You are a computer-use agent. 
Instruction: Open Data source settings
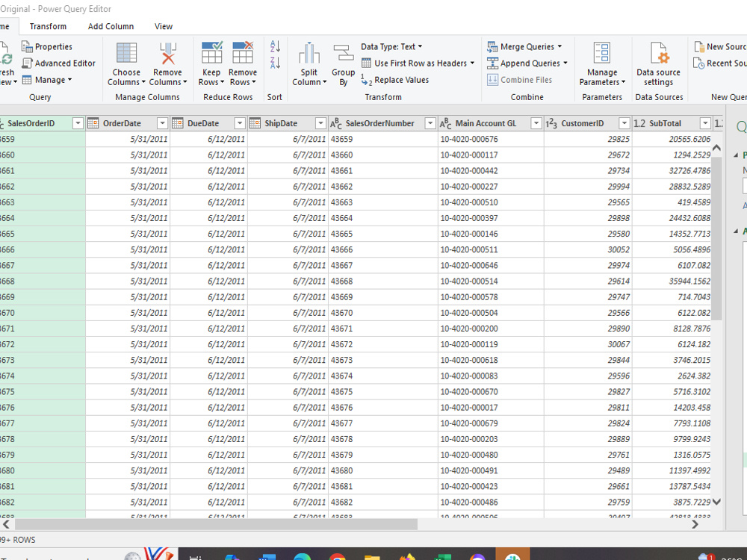click(x=658, y=64)
